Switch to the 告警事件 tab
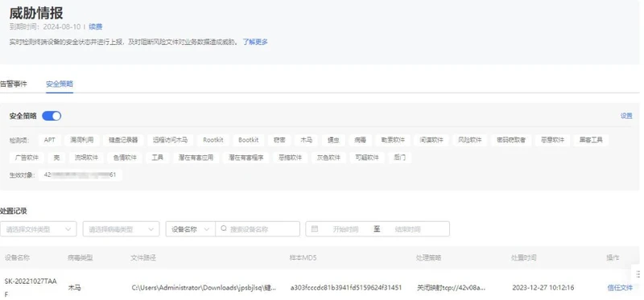 point(14,84)
